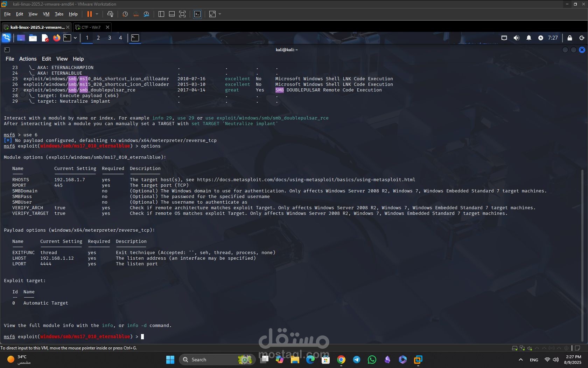Open the Kali dragon applications menu

pyautogui.click(x=6, y=38)
